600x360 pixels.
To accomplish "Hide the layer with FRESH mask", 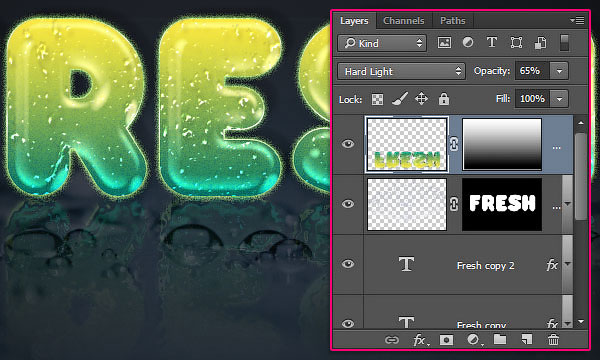I will (x=348, y=204).
